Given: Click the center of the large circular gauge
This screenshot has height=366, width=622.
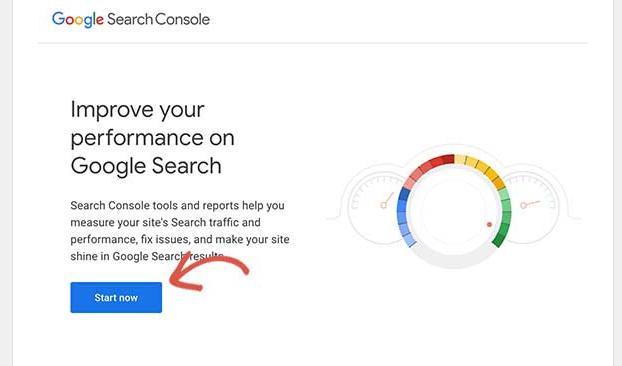Looking at the screenshot, I should pyautogui.click(x=454, y=210).
